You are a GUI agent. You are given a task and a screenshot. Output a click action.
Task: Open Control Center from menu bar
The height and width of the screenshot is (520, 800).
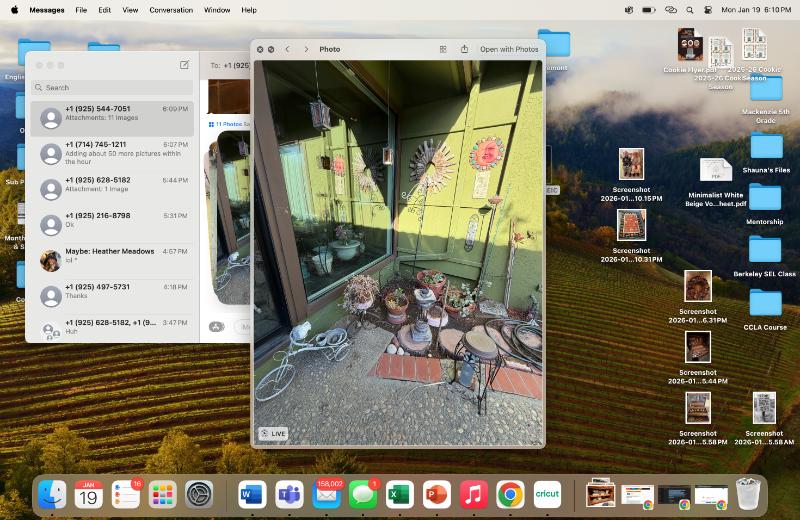tap(708, 10)
